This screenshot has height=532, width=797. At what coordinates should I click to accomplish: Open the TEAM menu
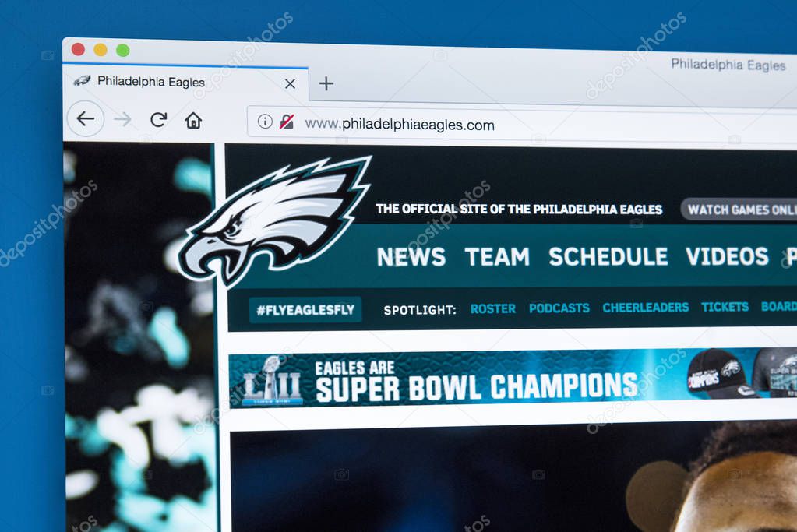tap(497, 256)
